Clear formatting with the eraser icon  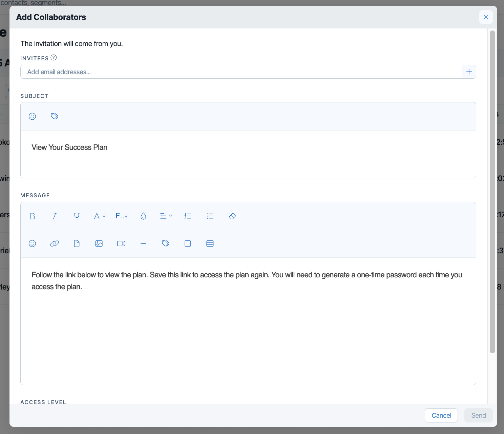(x=232, y=216)
